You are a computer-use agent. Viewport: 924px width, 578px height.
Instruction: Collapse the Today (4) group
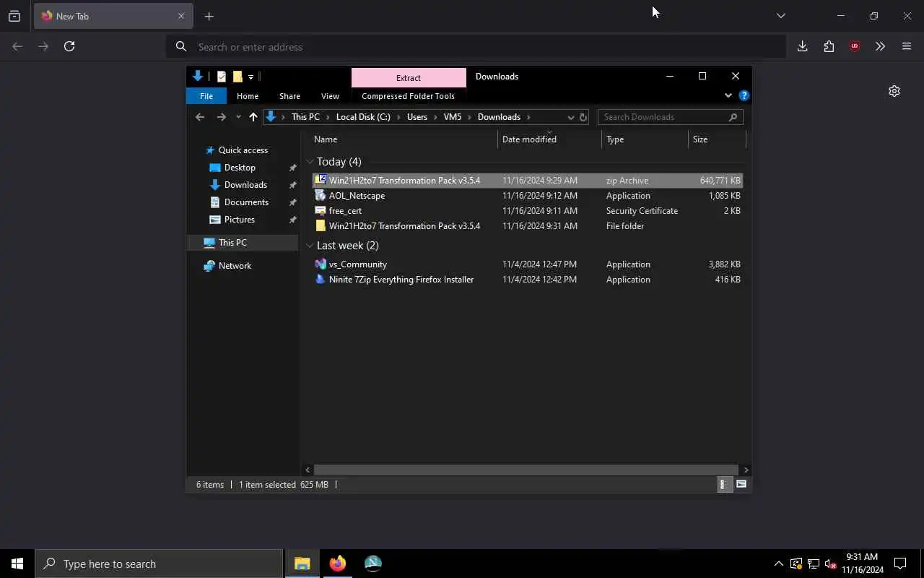point(310,162)
